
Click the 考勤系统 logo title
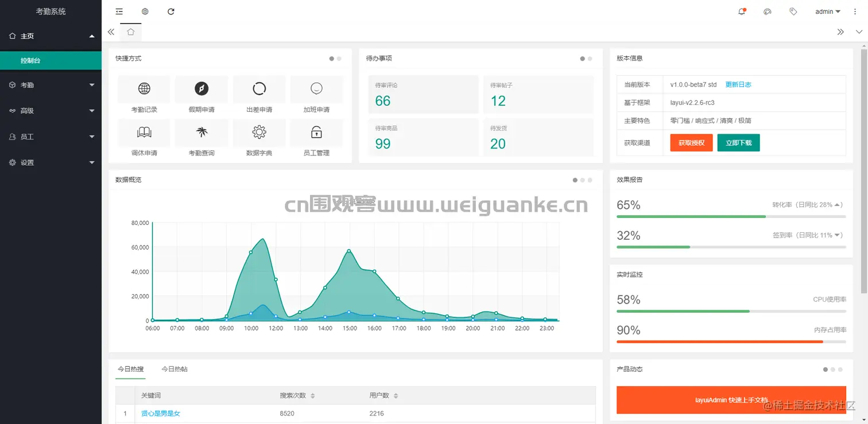[x=51, y=11]
